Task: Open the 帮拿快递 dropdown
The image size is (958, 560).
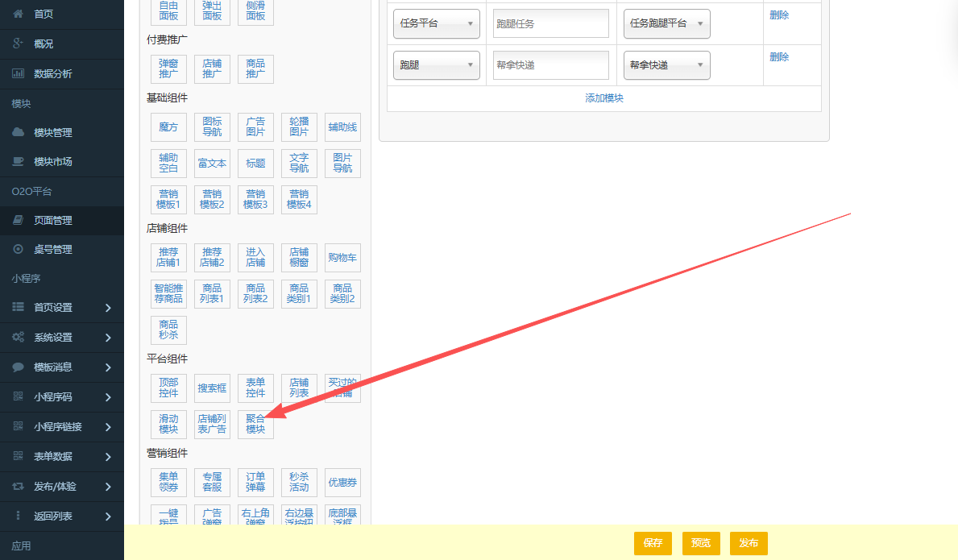Action: [x=666, y=65]
